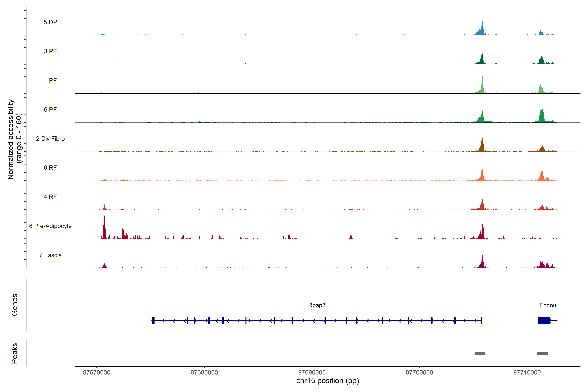Click the Endou gene name

pyautogui.click(x=548, y=305)
